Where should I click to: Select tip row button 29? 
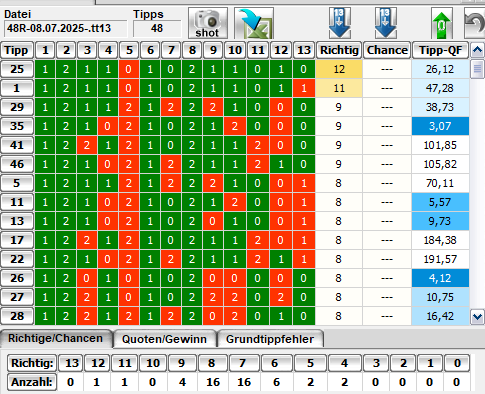pos(17,107)
